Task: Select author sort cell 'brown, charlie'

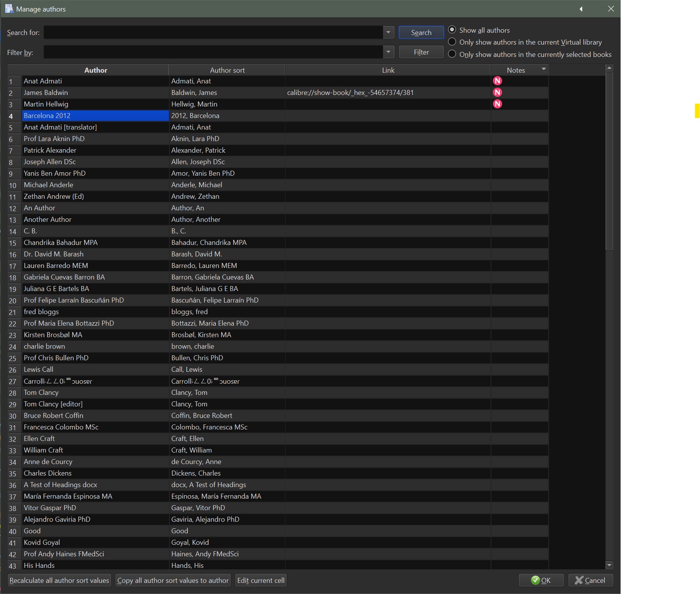Action: coord(227,346)
